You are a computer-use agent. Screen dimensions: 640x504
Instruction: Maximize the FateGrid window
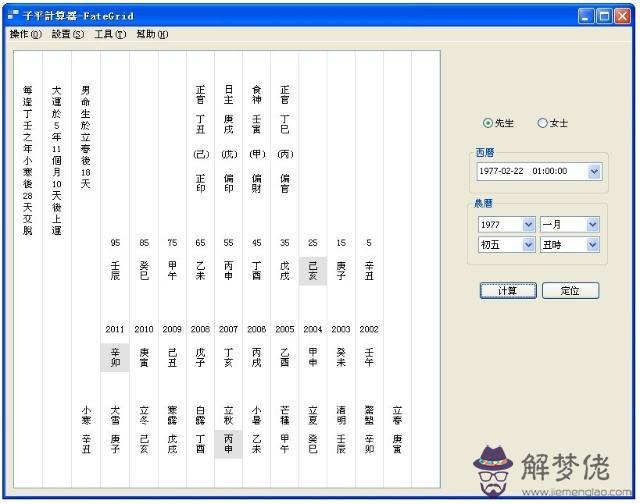pos(606,16)
